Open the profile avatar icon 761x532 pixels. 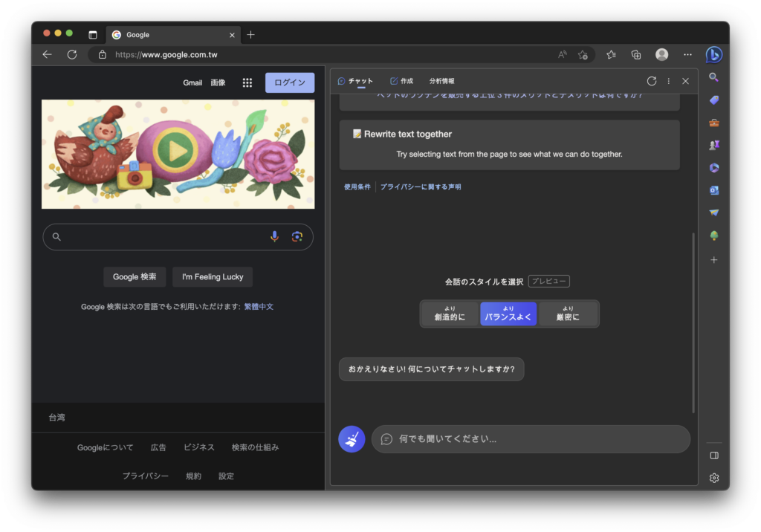661,54
